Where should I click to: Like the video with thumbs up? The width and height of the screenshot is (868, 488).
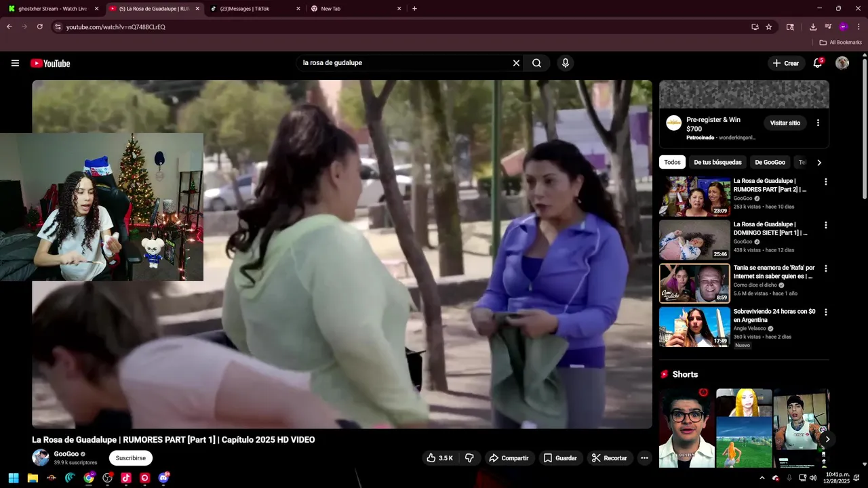pyautogui.click(x=439, y=458)
